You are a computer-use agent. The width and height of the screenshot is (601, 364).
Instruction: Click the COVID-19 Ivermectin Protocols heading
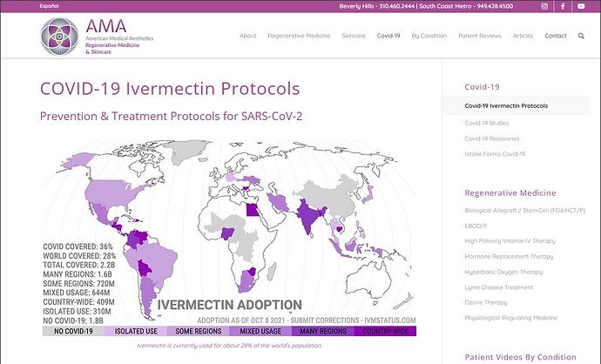[x=170, y=89]
